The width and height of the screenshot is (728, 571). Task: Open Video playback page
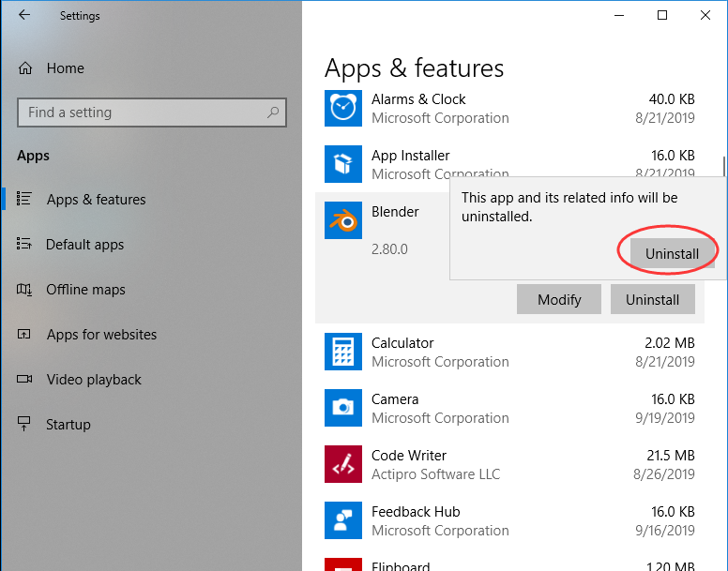click(x=94, y=380)
